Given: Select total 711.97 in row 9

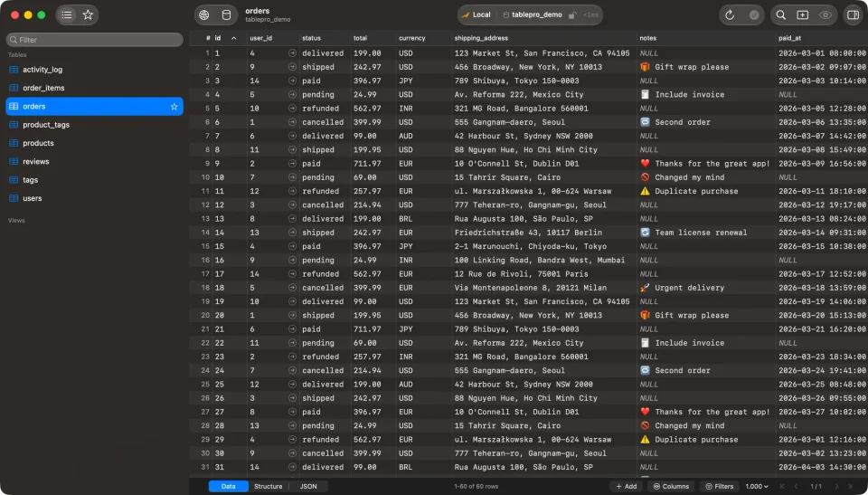Looking at the screenshot, I should pyautogui.click(x=373, y=164).
